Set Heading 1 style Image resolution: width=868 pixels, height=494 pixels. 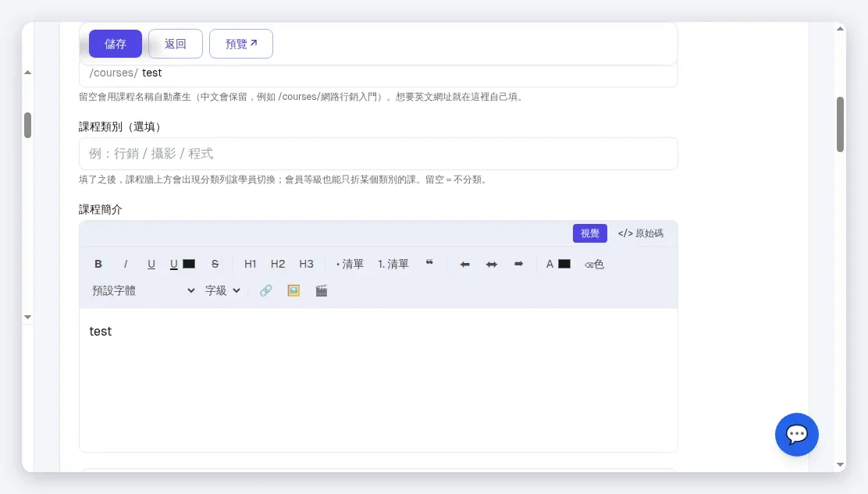pyautogui.click(x=251, y=264)
